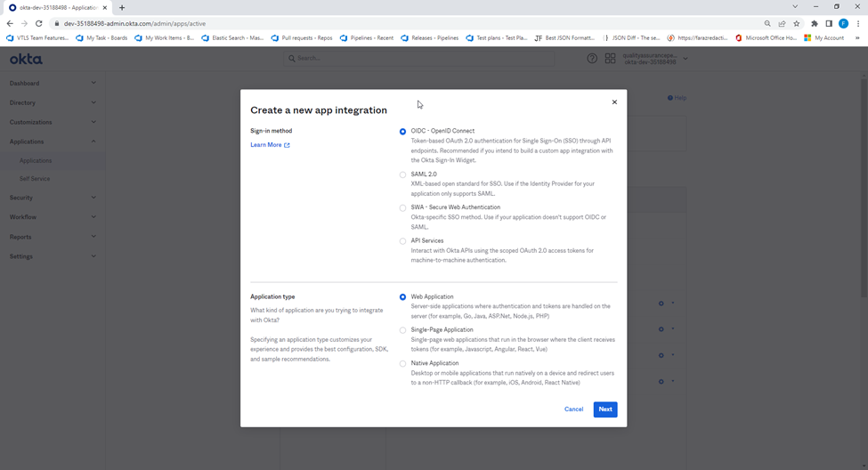Select Single-Page Application type
This screenshot has height=470, width=868.
click(402, 330)
